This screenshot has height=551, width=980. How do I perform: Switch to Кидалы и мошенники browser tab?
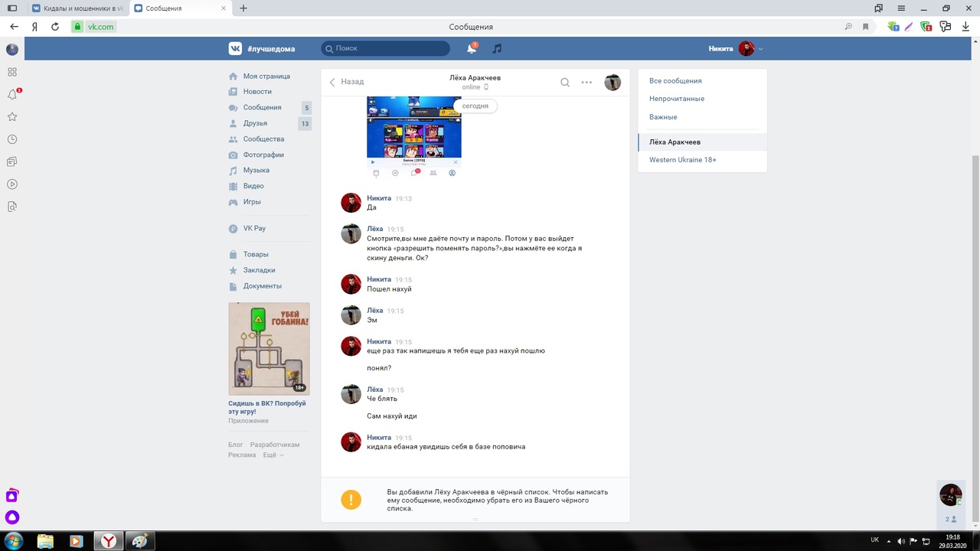[x=77, y=8]
